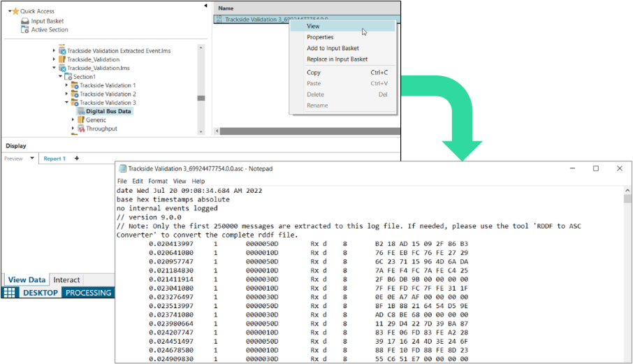Click the Notepad window title icon
Screen dimensions: 633x364
(x=123, y=168)
